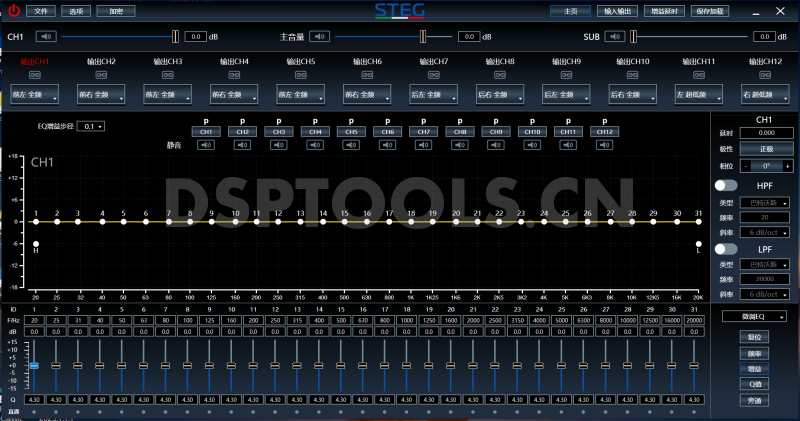The image size is (800, 421).
Task: Click the master volume slider handle
Action: [x=422, y=37]
